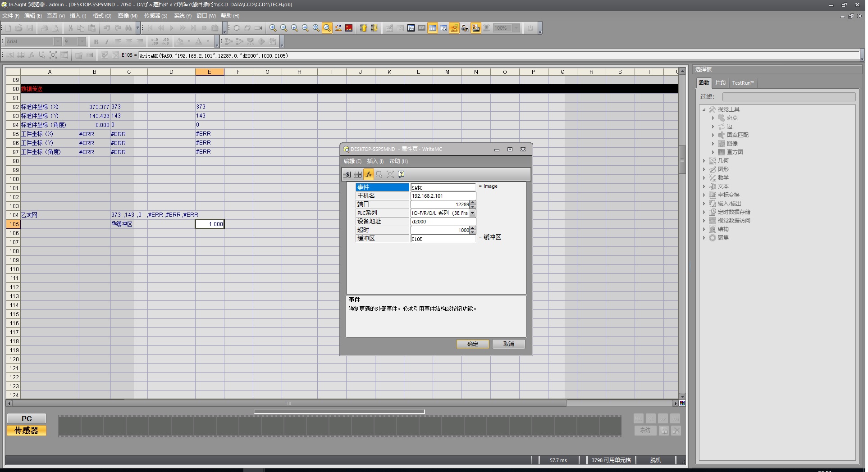This screenshot has width=868, height=472.
Task: Click the 设备地址 input field with d2000
Action: coord(443,222)
